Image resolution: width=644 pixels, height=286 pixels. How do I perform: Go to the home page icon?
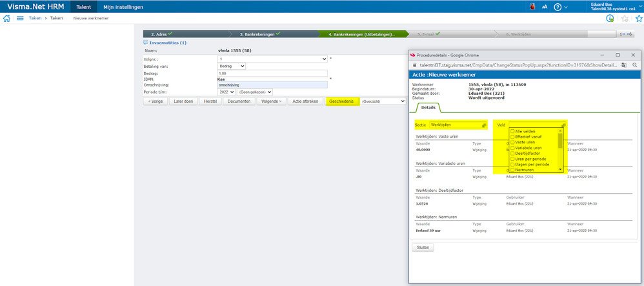[6, 18]
